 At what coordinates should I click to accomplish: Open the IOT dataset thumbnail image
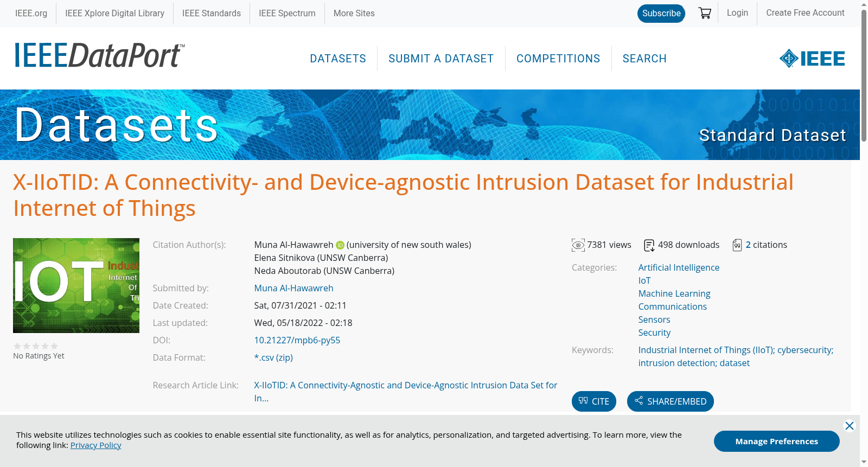coord(76,285)
